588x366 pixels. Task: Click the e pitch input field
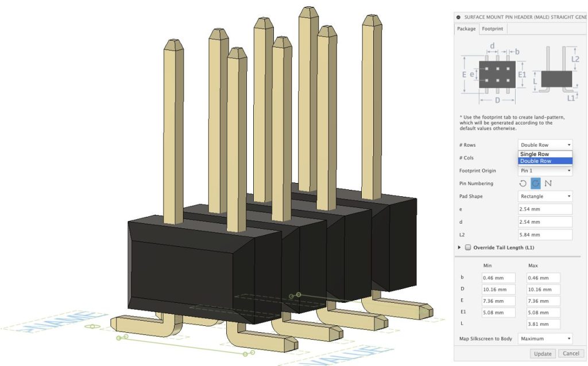pos(545,209)
